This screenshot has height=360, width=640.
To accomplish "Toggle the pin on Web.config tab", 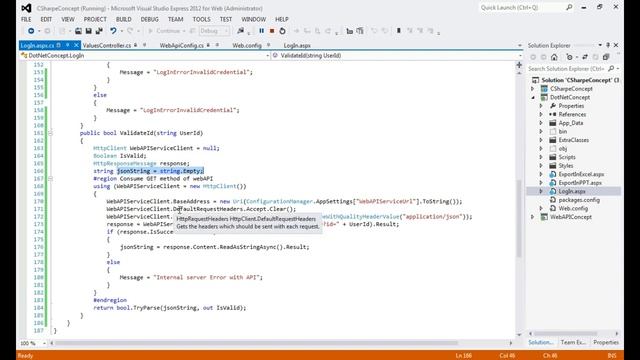I will click(269, 45).
